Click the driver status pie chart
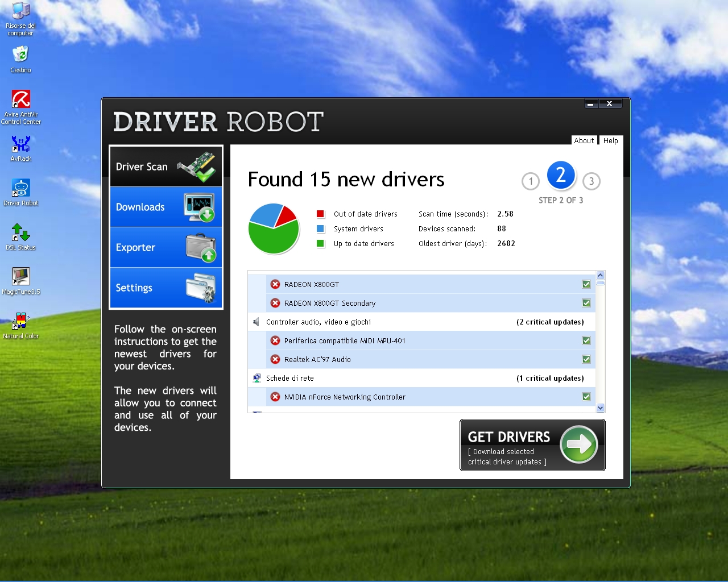728x582 pixels. pyautogui.click(x=274, y=228)
